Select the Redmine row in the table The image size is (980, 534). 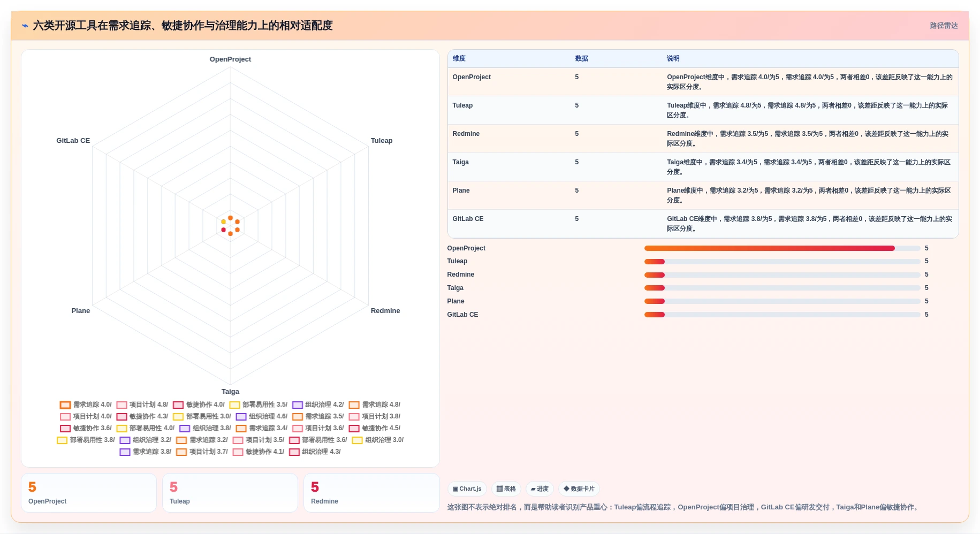click(x=703, y=139)
